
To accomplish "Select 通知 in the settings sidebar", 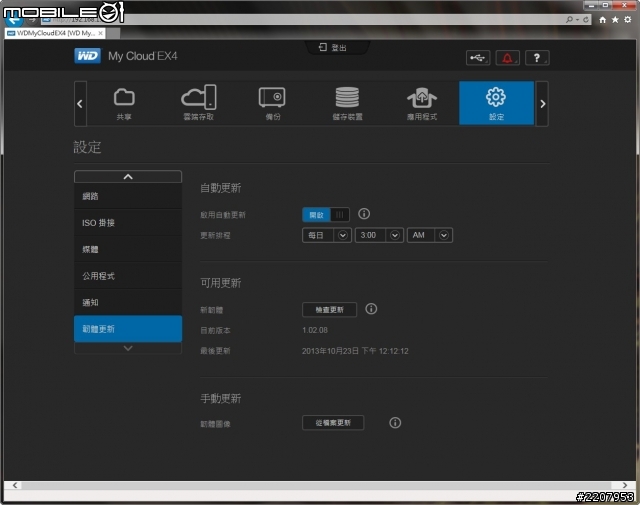I will [128, 302].
